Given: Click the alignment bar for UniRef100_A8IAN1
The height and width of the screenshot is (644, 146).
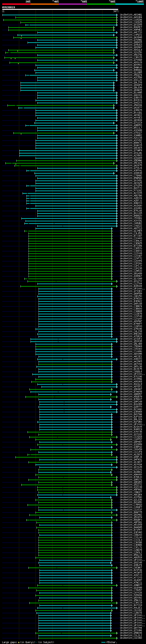Looking at the screenshot, I should click(x=60, y=15).
